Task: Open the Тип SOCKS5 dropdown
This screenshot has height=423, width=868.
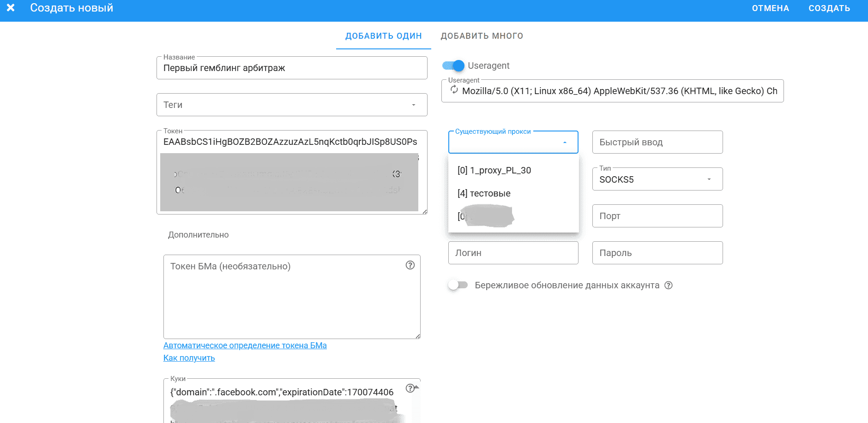Action: 709,179
